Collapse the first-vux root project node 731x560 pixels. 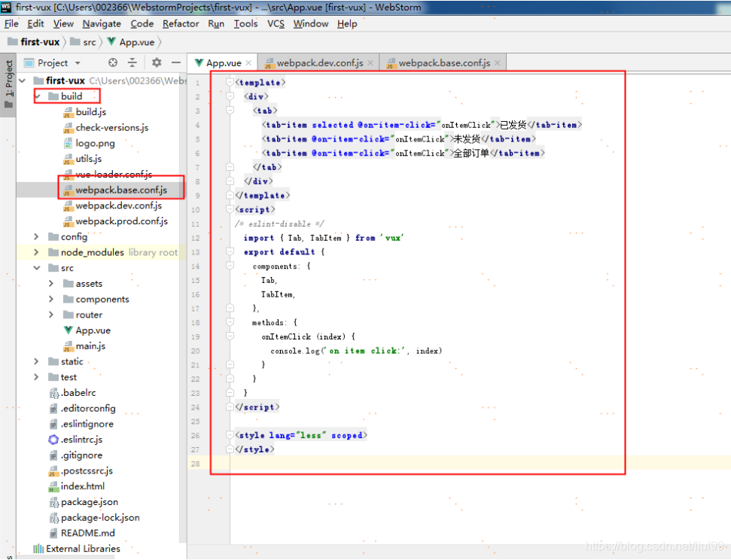point(22,81)
